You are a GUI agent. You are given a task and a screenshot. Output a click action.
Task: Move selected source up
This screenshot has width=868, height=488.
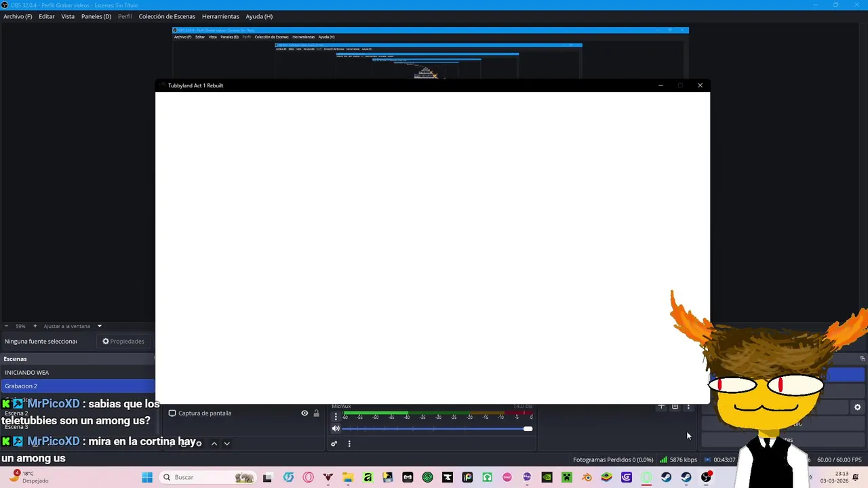pyautogui.click(x=214, y=443)
